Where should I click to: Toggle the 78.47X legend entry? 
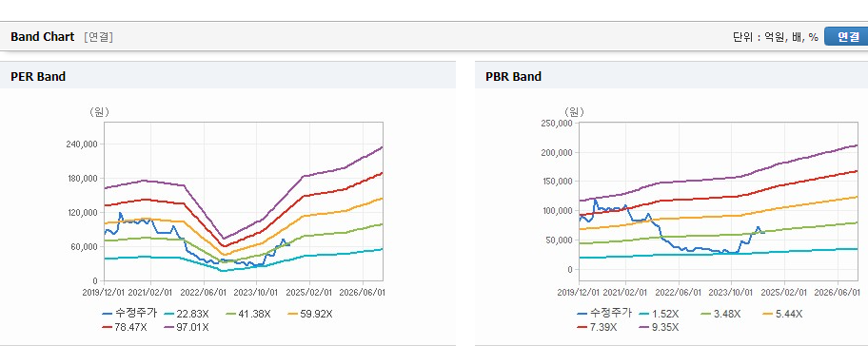[x=125, y=327]
